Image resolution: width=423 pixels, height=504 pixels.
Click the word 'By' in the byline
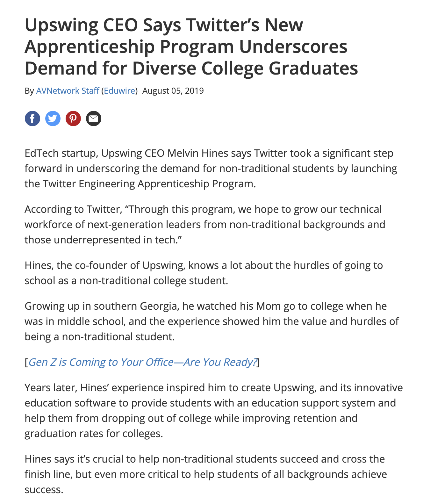29,91
